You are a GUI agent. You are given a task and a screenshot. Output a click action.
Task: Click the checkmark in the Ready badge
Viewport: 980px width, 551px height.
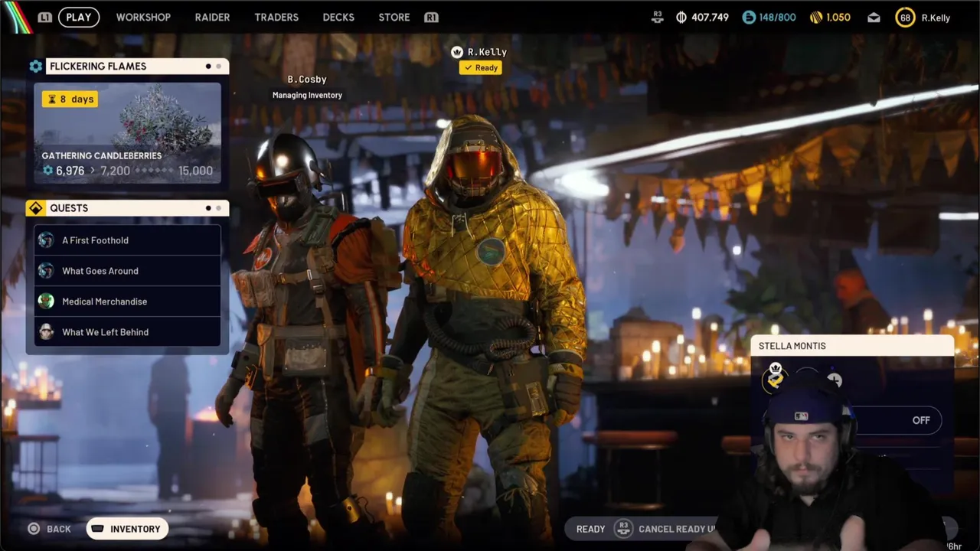tap(468, 67)
